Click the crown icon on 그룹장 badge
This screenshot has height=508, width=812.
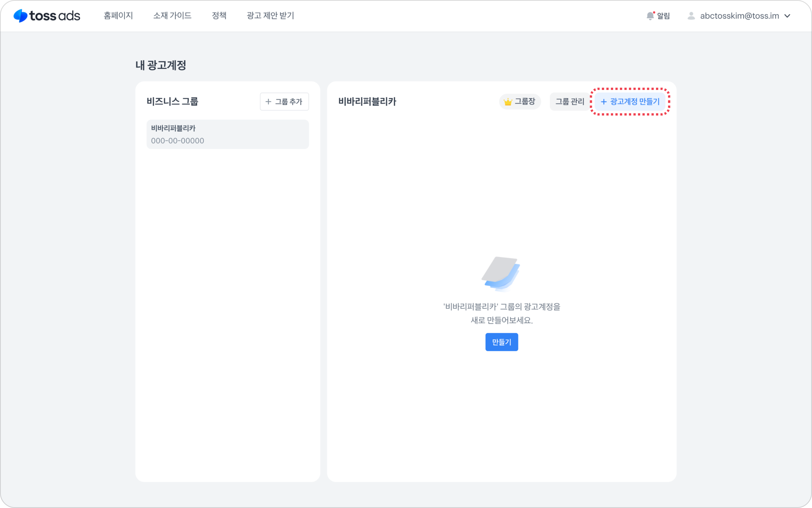click(x=508, y=102)
